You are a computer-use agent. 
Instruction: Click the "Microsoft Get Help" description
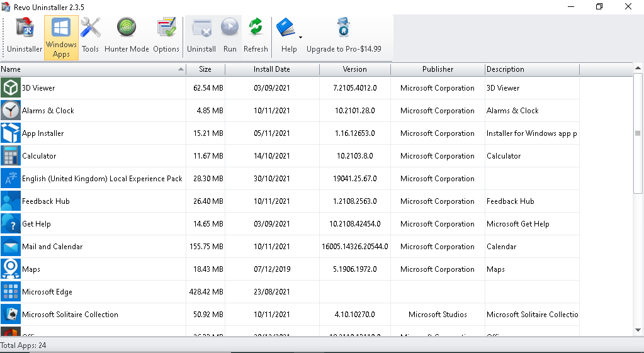coord(518,224)
